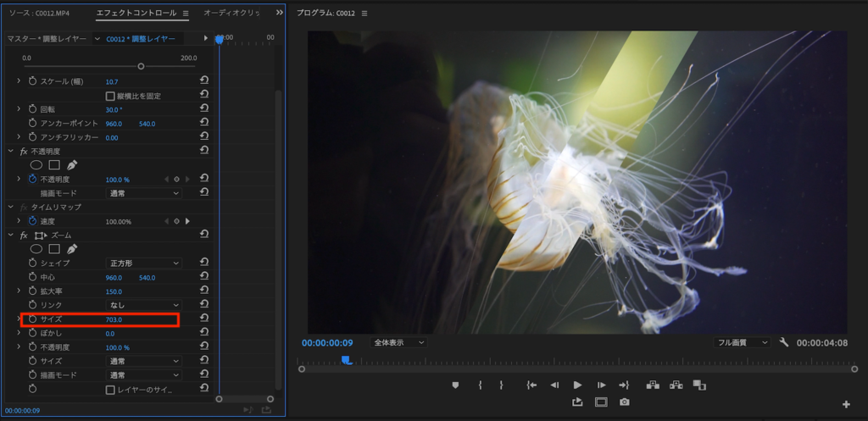Image resolution: width=868 pixels, height=421 pixels.
Task: Enable the 縦横比を固定 checkbox
Action: (x=110, y=96)
